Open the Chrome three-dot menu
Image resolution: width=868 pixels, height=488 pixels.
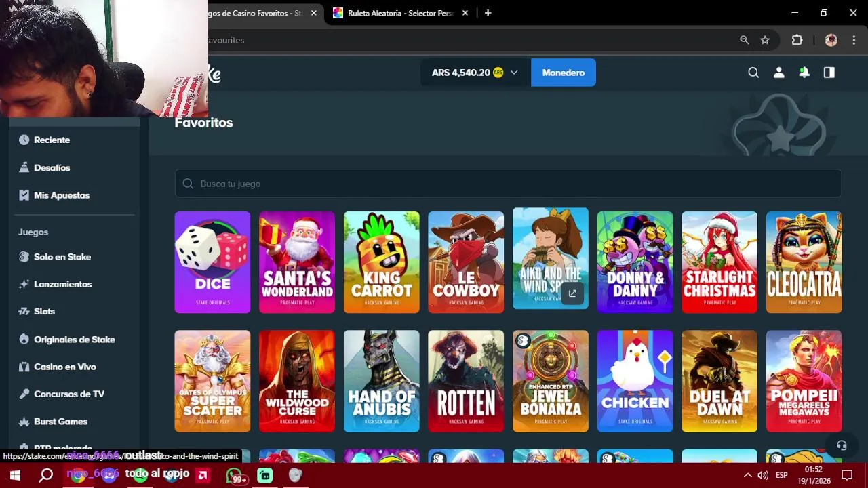[x=854, y=40]
